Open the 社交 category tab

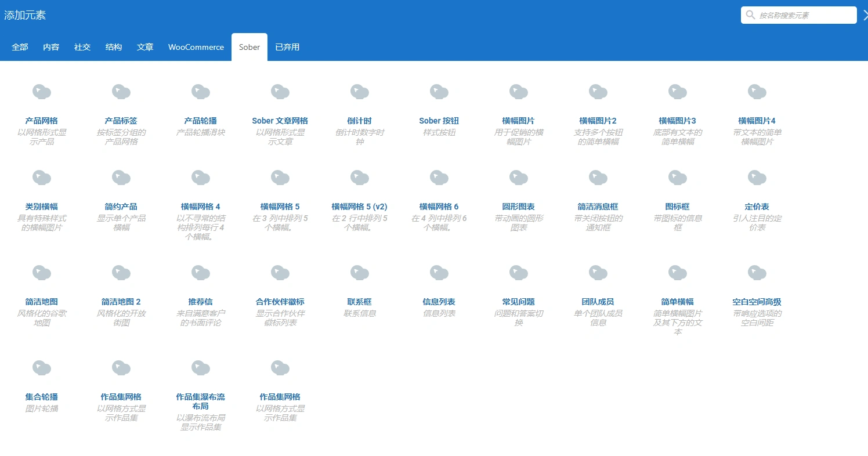point(82,47)
